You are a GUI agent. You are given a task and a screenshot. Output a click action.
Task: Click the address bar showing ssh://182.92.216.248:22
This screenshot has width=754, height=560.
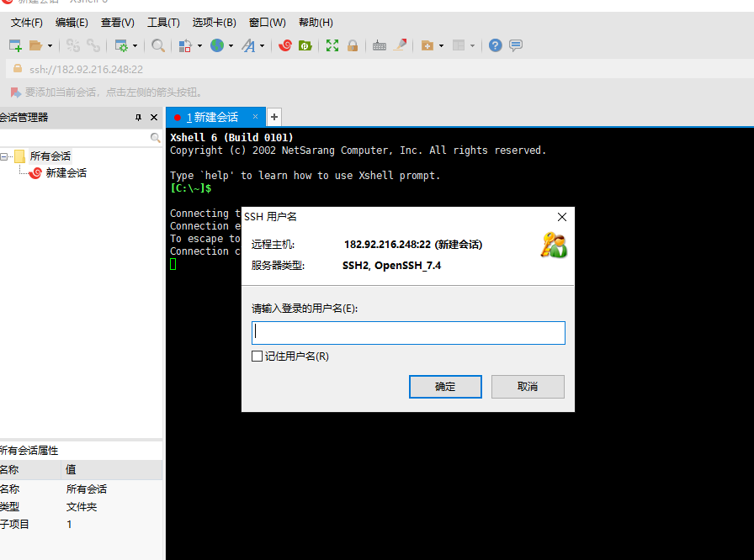pyautogui.click(x=380, y=69)
